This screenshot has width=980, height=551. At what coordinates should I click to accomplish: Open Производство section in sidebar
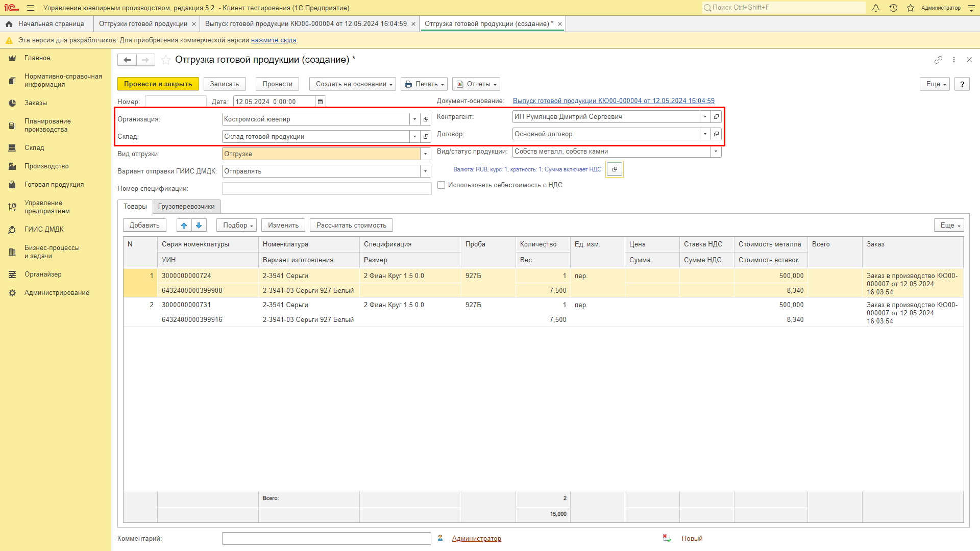[46, 166]
